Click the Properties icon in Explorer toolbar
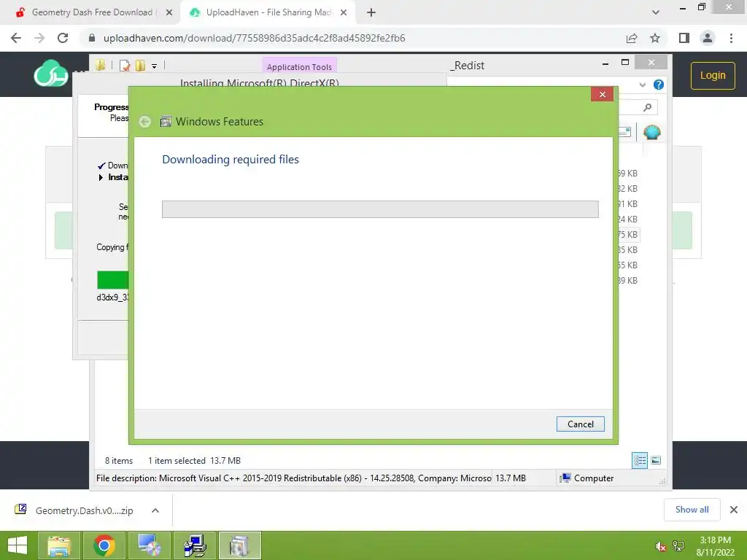The height and width of the screenshot is (560, 747). point(125,66)
